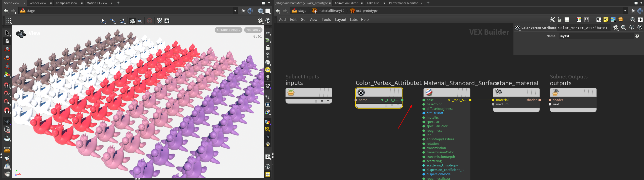
Task: Activate the Scale tool in the left toolbar
Action: (7, 66)
